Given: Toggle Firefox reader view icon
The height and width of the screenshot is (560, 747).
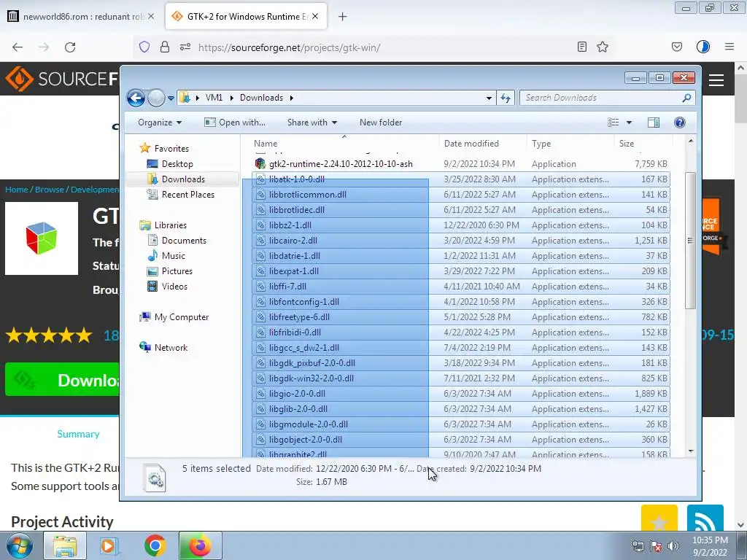Looking at the screenshot, I should tap(581, 47).
